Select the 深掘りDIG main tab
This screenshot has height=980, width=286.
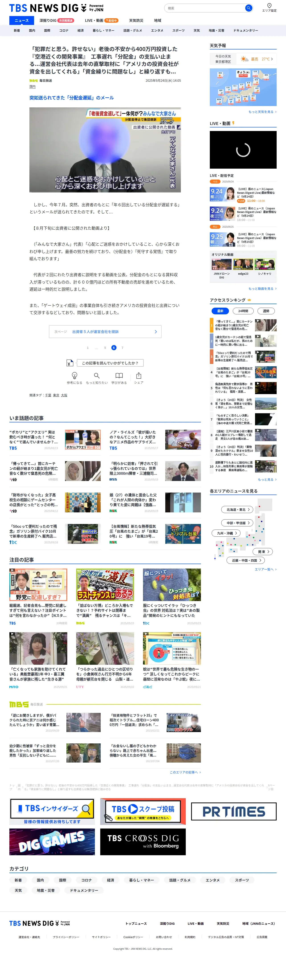(x=57, y=20)
